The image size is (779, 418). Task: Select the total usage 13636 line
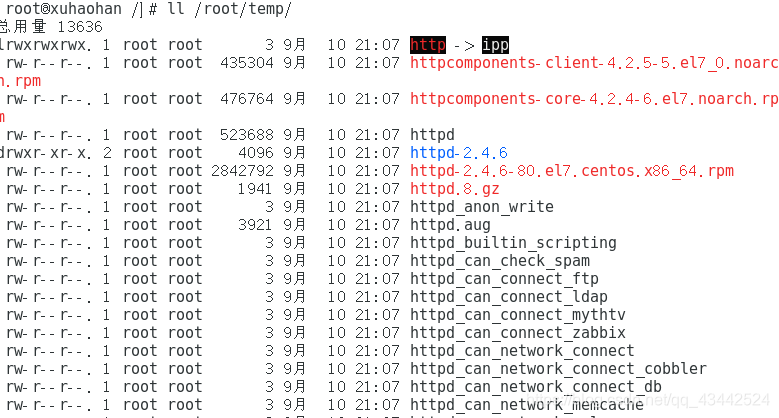51,27
